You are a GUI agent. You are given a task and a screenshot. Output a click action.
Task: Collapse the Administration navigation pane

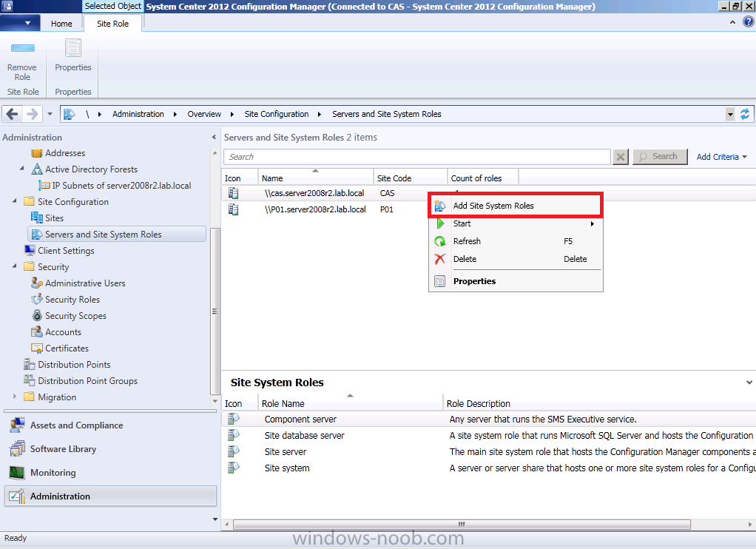pyautogui.click(x=214, y=138)
